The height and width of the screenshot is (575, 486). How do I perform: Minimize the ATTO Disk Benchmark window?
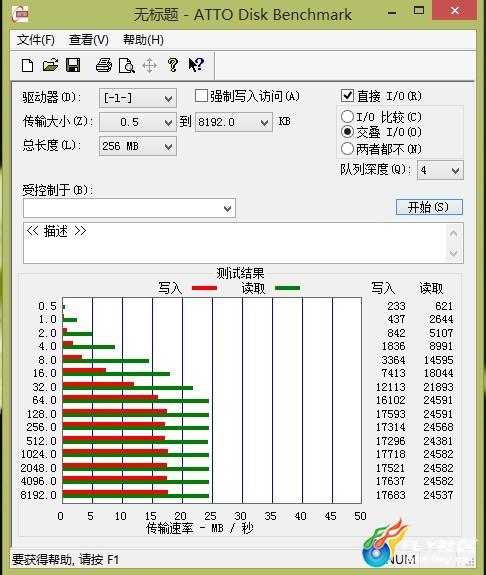click(392, 12)
